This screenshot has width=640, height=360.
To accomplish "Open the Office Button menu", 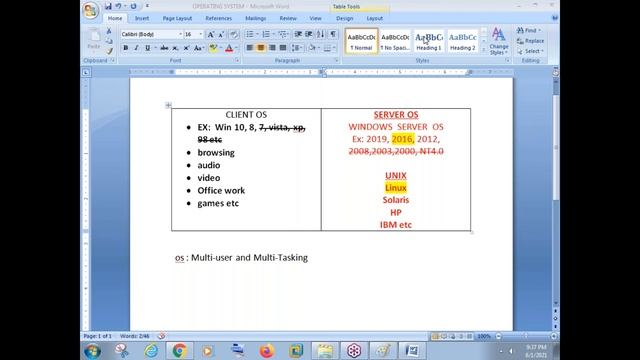I will pos(91,10).
